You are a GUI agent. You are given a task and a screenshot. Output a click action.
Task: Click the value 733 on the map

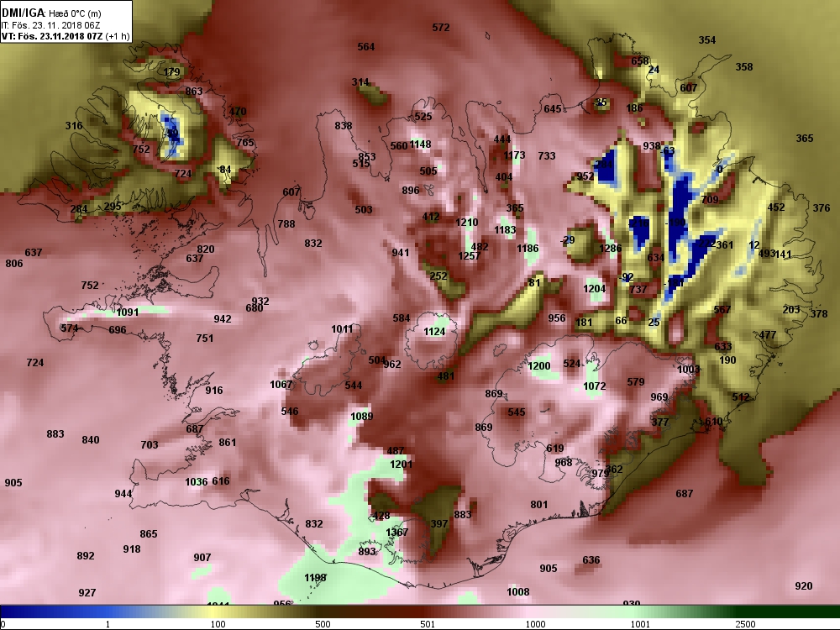click(x=547, y=156)
